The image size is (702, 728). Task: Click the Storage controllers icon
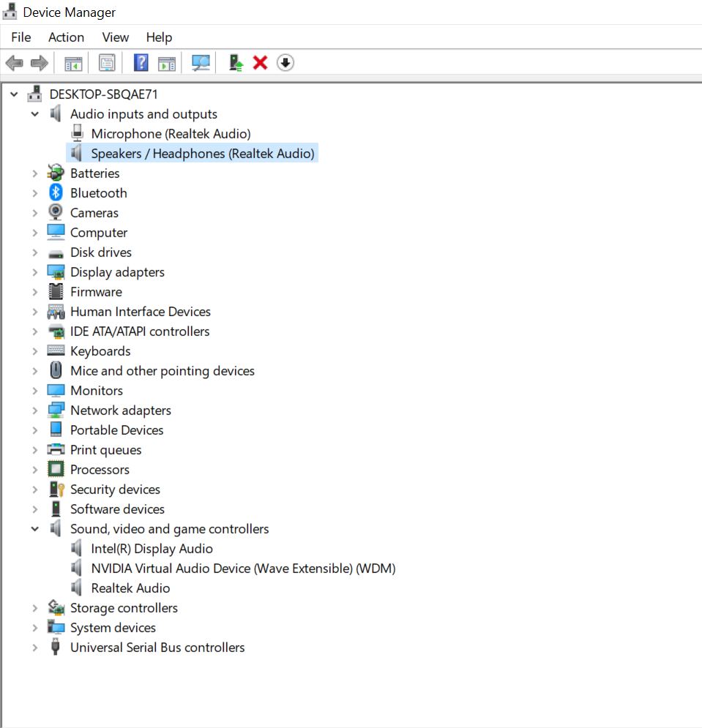56,607
